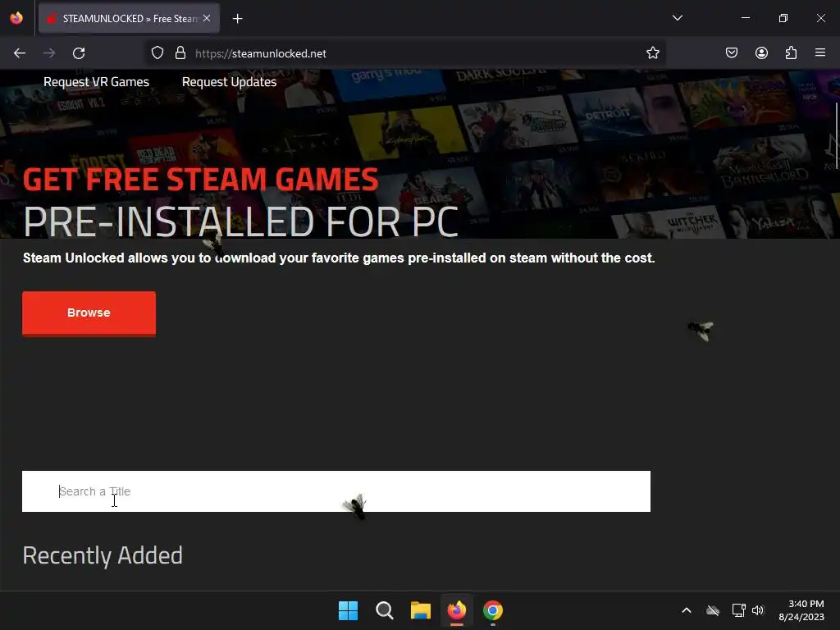
Task: Launch Google Chrome from taskbar
Action: tap(493, 610)
